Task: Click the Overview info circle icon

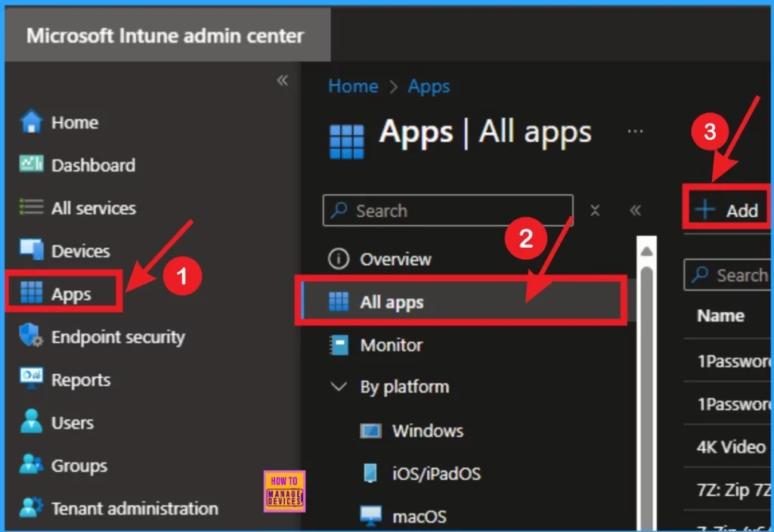Action: pyautogui.click(x=339, y=259)
